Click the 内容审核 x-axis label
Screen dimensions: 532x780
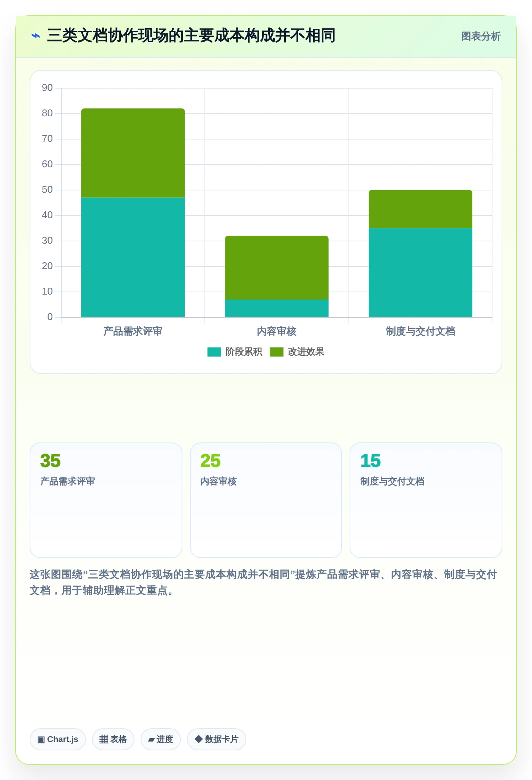277,331
